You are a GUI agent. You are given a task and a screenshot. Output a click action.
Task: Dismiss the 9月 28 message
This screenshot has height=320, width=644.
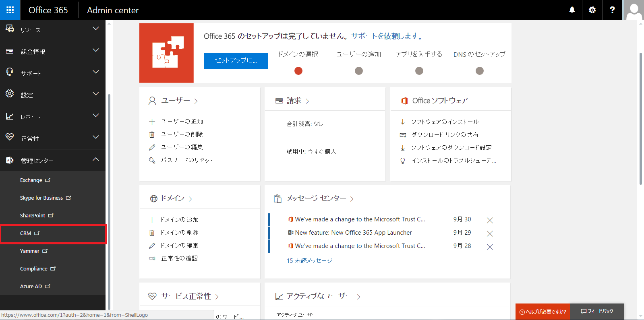coord(490,247)
